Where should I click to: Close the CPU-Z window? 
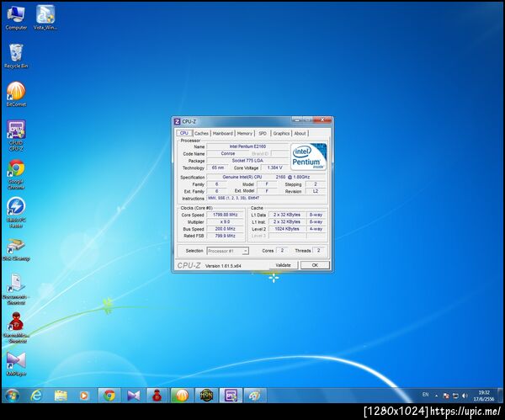pyautogui.click(x=322, y=120)
